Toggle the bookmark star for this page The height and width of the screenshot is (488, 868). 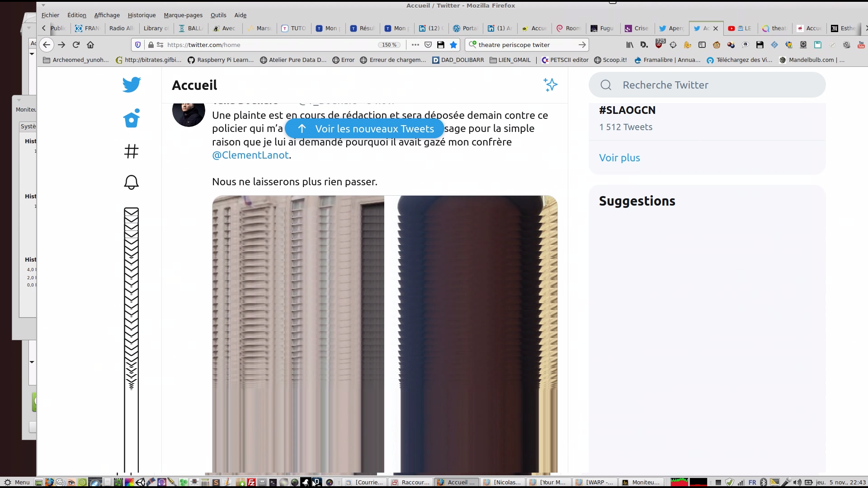453,45
